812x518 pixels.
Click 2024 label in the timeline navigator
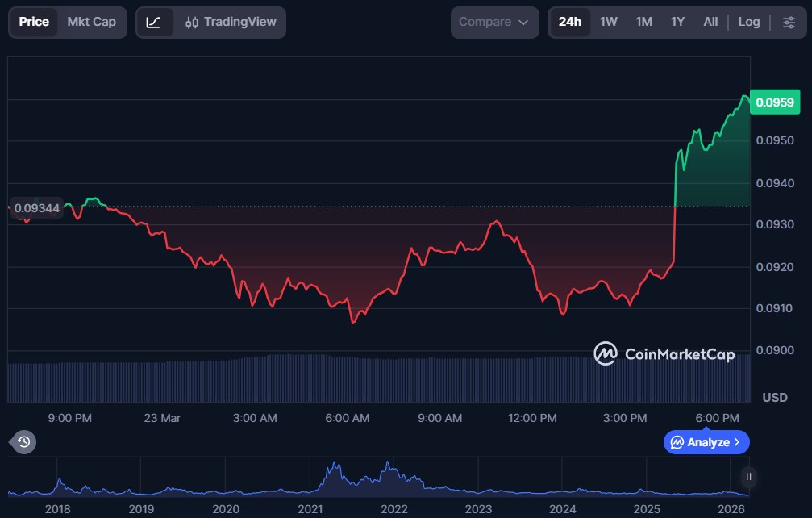pyautogui.click(x=562, y=509)
